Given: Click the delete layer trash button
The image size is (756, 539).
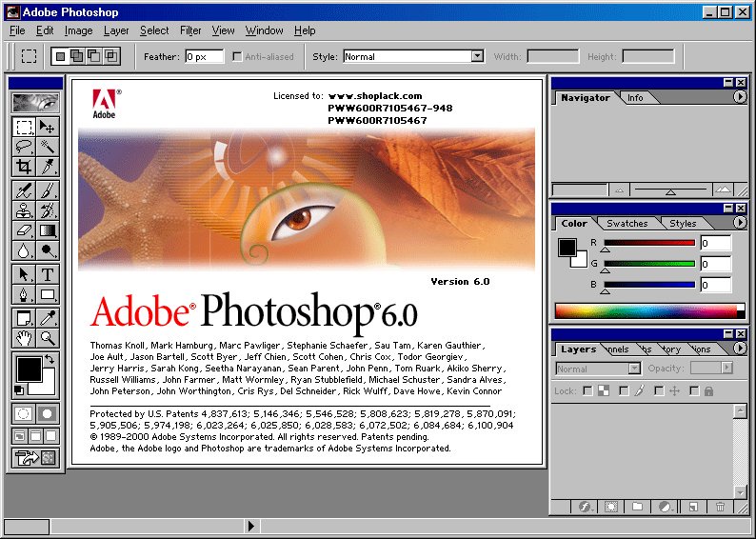Looking at the screenshot, I should point(721,507).
